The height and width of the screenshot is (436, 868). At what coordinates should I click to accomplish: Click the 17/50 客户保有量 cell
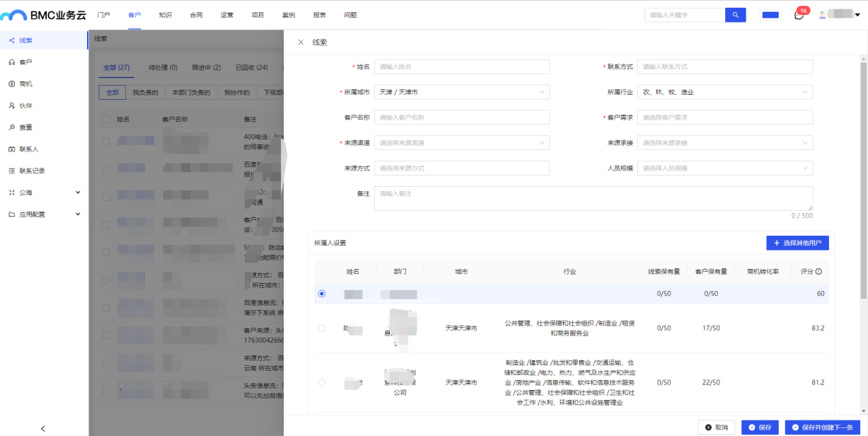(x=711, y=328)
